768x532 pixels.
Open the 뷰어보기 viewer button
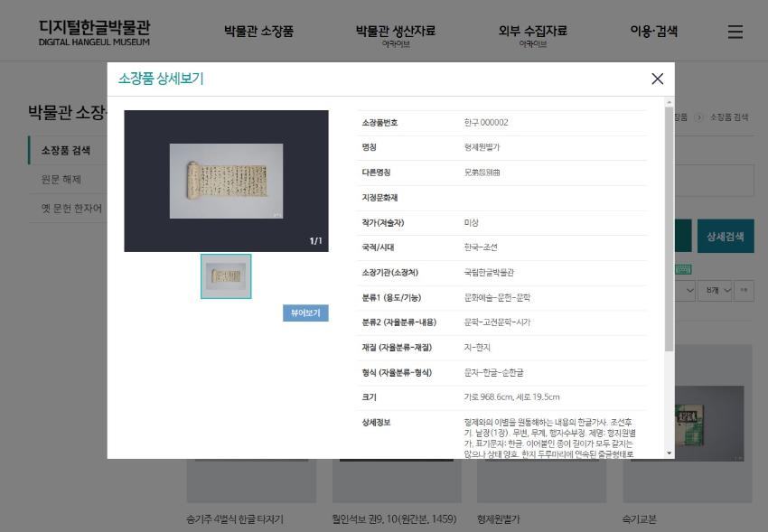pyautogui.click(x=305, y=313)
